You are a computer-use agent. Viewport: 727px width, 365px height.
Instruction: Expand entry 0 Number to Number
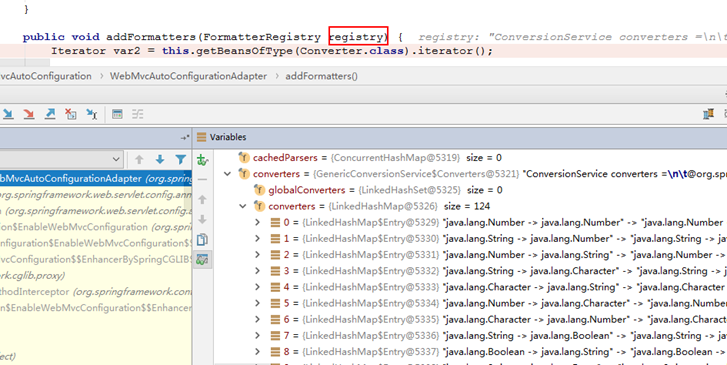[258, 222]
